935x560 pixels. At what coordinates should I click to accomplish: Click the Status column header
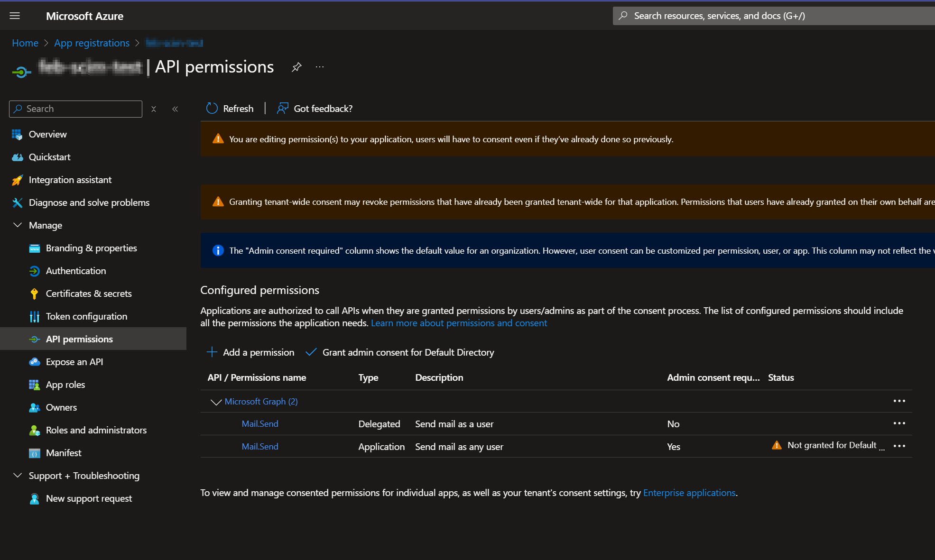point(781,377)
